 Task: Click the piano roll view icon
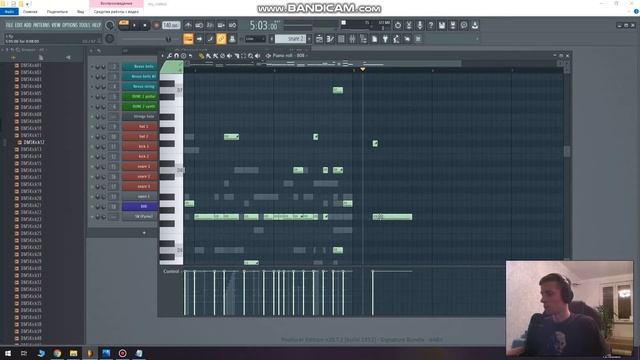pos(330,39)
